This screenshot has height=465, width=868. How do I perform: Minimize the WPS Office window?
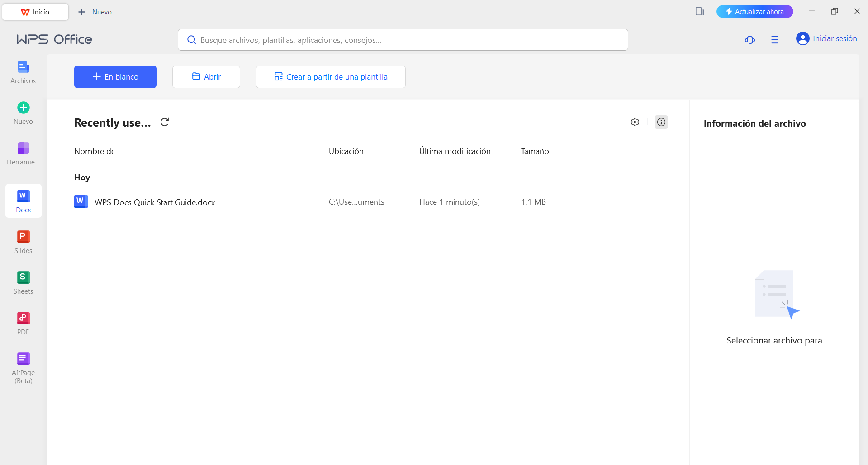pyautogui.click(x=812, y=11)
